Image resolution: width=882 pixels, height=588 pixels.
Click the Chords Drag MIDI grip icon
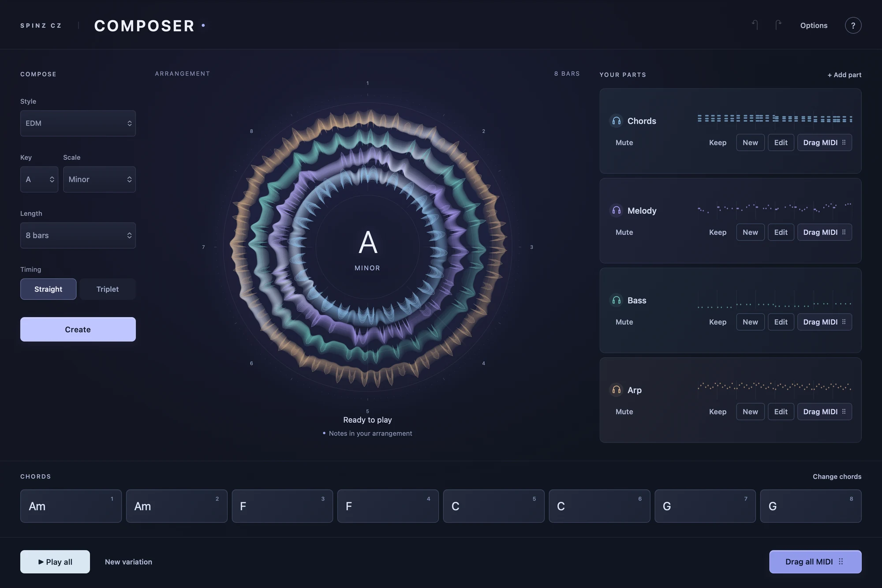click(x=844, y=142)
